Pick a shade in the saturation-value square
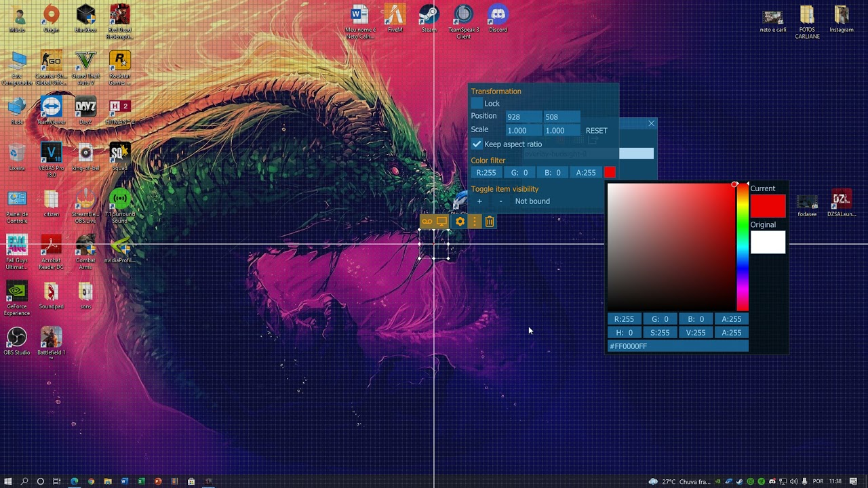The image size is (868, 488). (671, 247)
